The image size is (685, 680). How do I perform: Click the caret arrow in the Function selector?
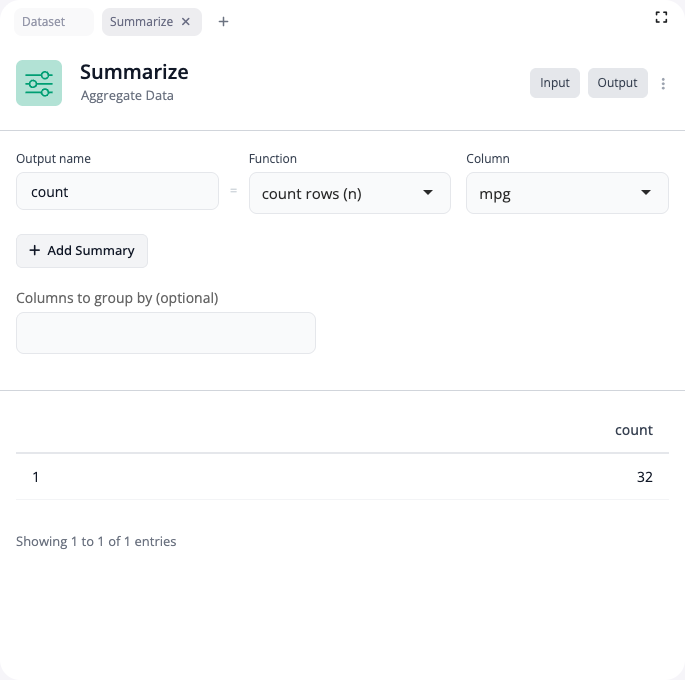(x=428, y=193)
